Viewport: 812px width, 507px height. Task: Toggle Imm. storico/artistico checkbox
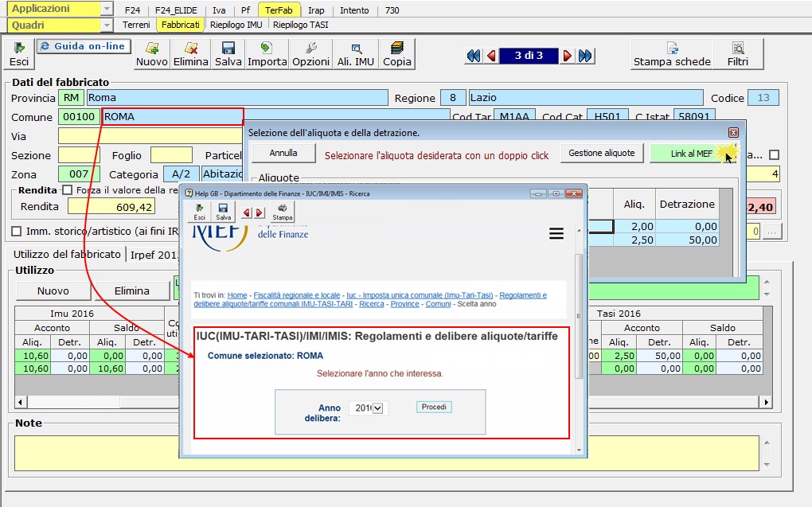[x=17, y=231]
